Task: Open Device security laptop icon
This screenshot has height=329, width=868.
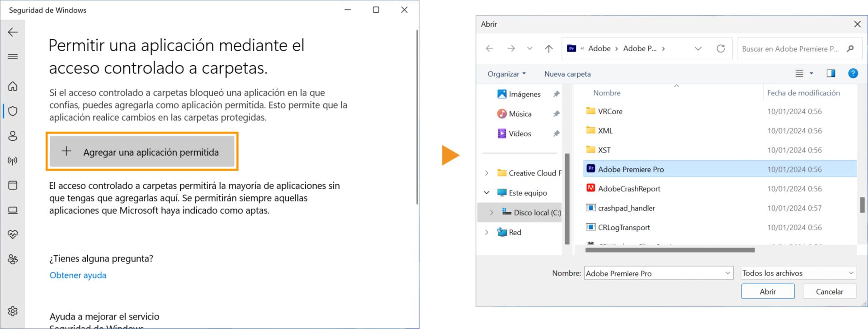Action: click(13, 210)
